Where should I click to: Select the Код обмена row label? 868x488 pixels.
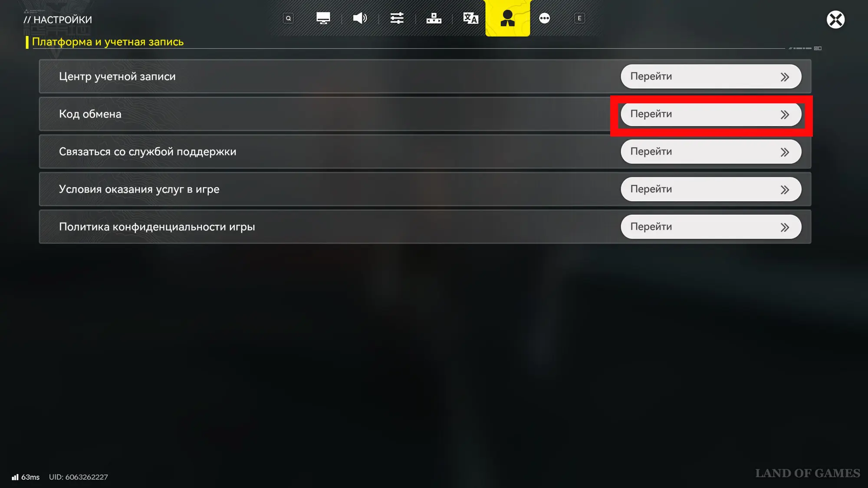click(90, 114)
